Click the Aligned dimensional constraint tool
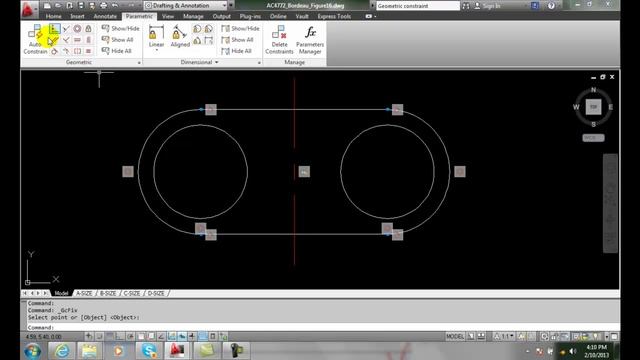The height and width of the screenshot is (360, 640). coord(180,36)
